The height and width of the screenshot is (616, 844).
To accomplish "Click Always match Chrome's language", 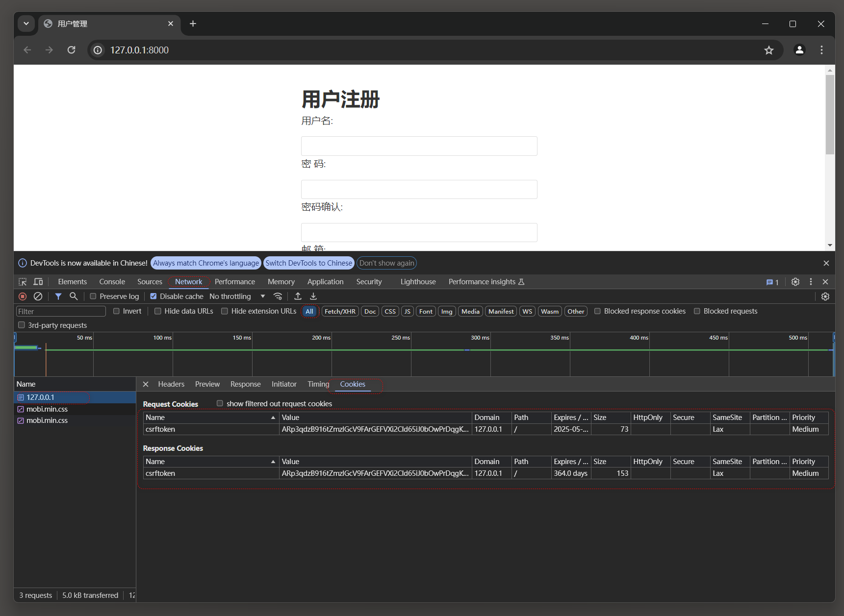I will [x=206, y=263].
